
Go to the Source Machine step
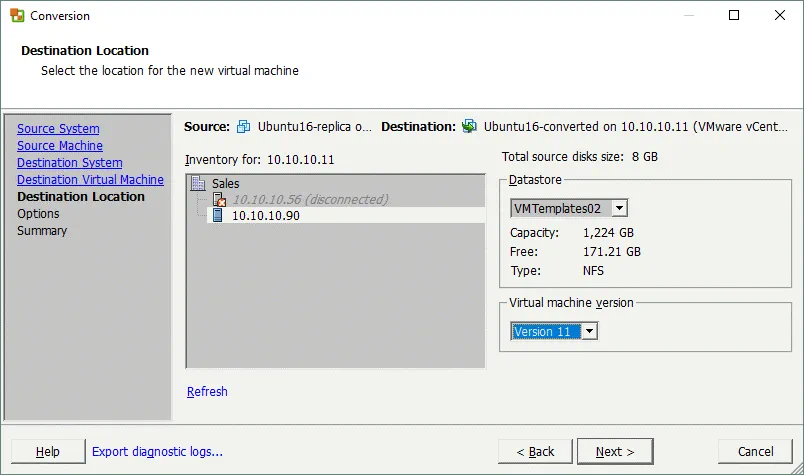pos(59,146)
